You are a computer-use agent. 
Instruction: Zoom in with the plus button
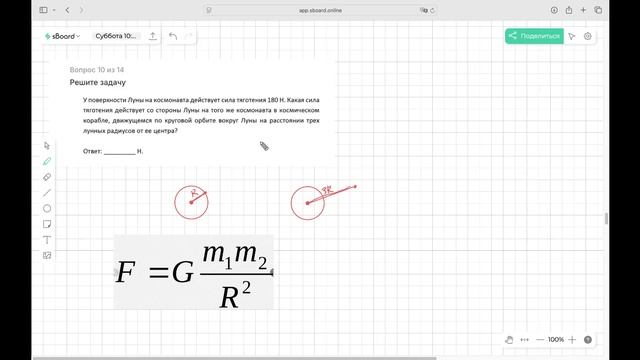(x=572, y=340)
